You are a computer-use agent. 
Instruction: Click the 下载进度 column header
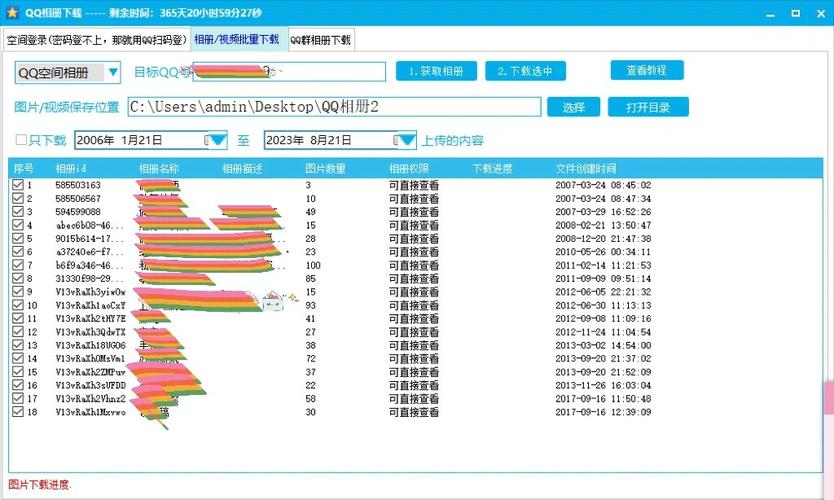pyautogui.click(x=493, y=169)
